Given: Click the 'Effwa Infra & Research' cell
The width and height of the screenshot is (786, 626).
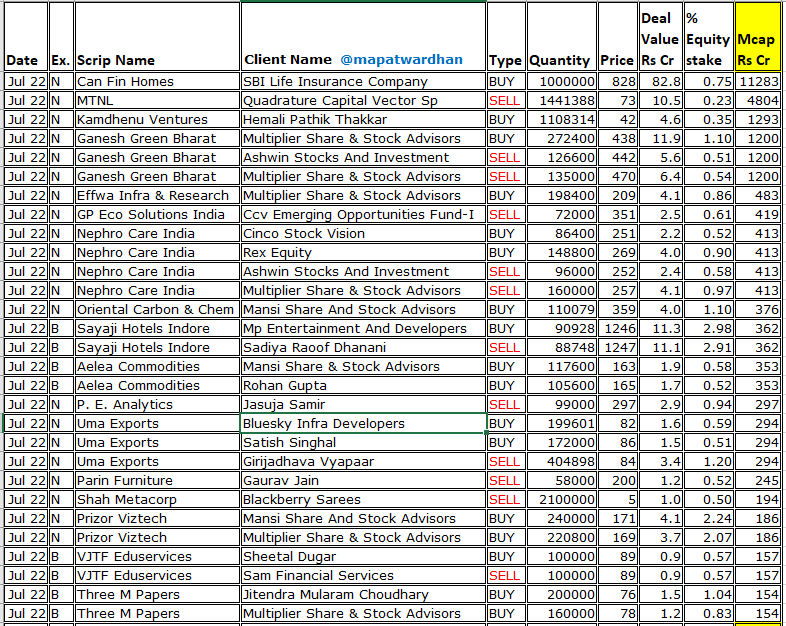Looking at the screenshot, I should [x=157, y=195].
